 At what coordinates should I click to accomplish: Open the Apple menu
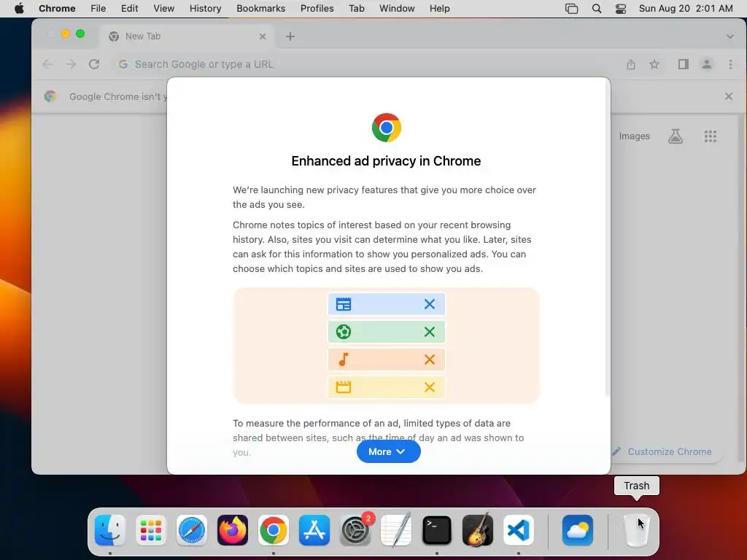19,8
